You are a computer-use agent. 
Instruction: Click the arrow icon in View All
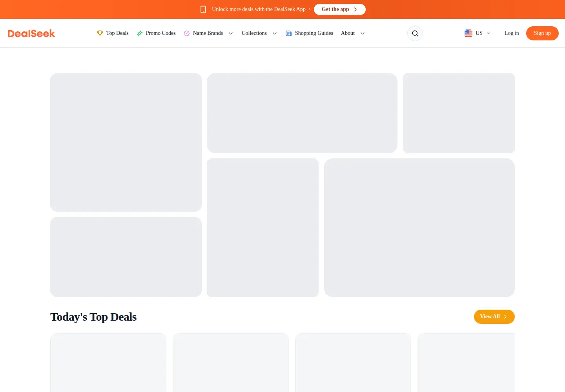pos(505,317)
